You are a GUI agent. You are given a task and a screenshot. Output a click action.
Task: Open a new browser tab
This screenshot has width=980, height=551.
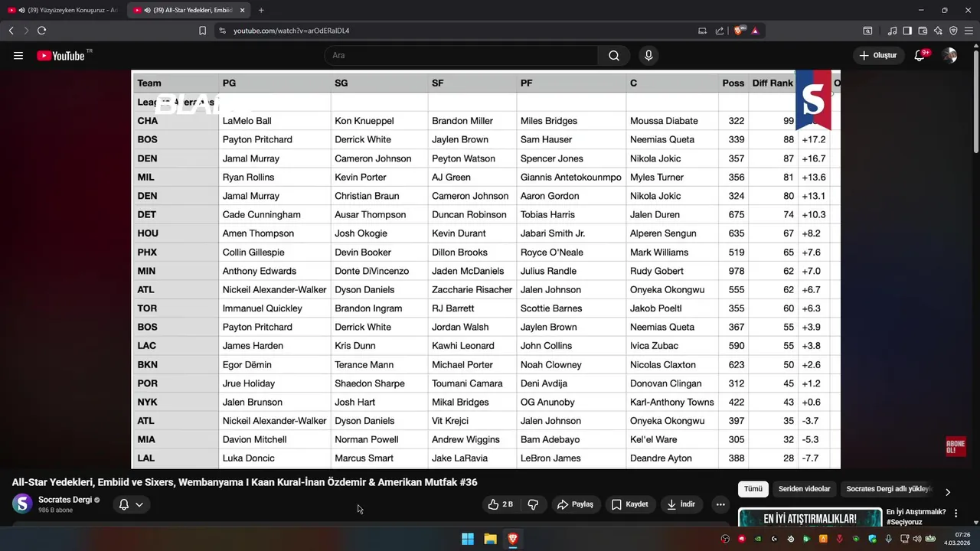(x=261, y=10)
